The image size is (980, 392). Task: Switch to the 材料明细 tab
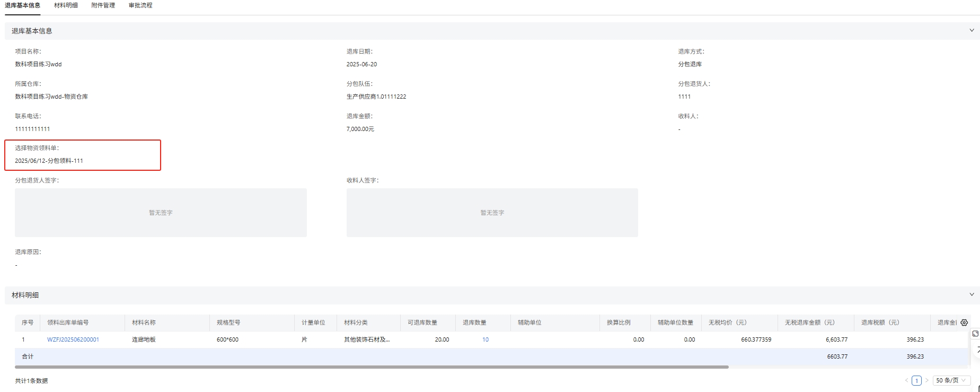[66, 5]
